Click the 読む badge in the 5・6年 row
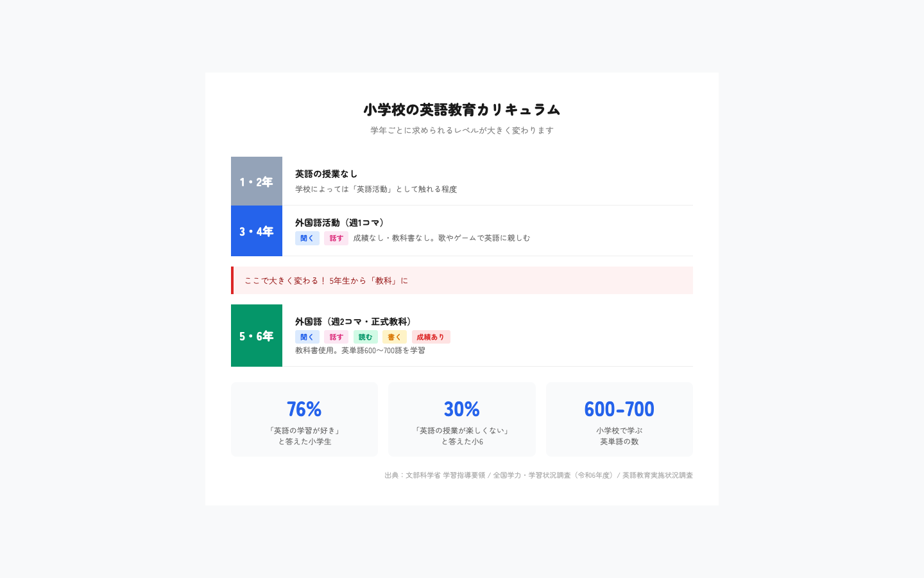Viewport: 924px width, 578px height. [x=365, y=337]
